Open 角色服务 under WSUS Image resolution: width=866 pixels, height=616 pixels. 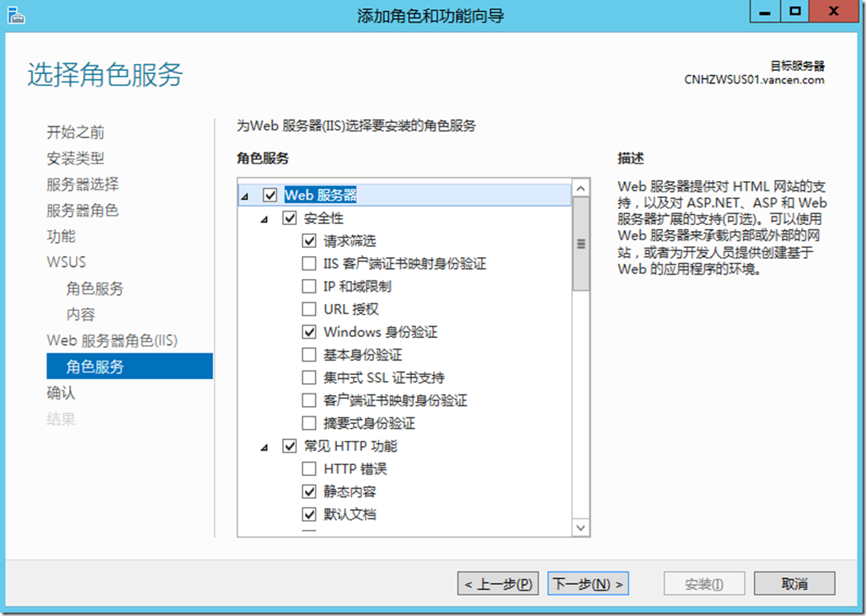click(95, 288)
